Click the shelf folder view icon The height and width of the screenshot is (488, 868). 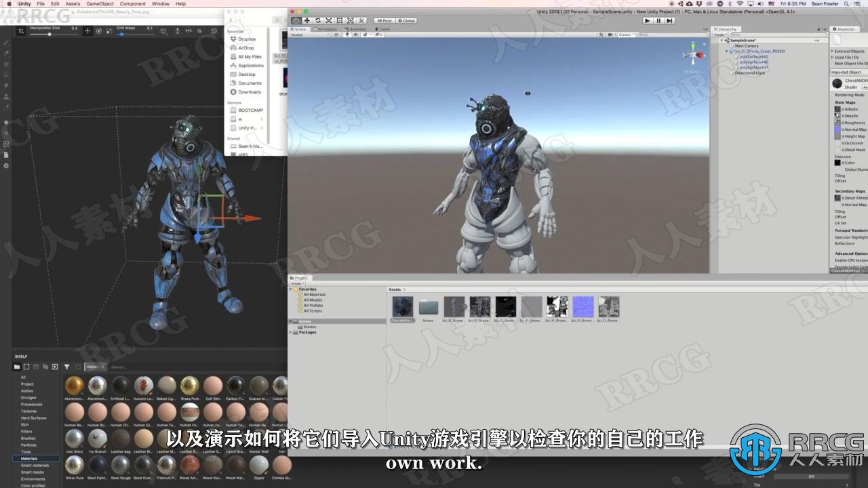pos(17,367)
